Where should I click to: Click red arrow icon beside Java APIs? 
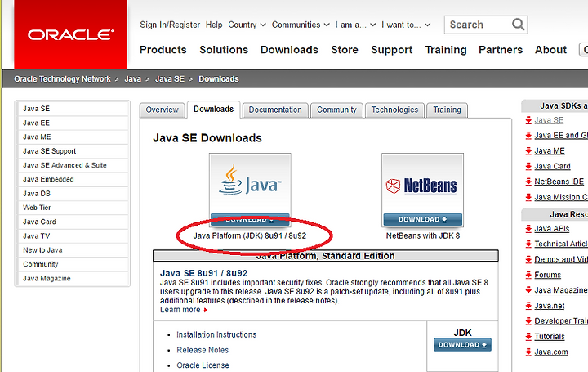click(528, 229)
